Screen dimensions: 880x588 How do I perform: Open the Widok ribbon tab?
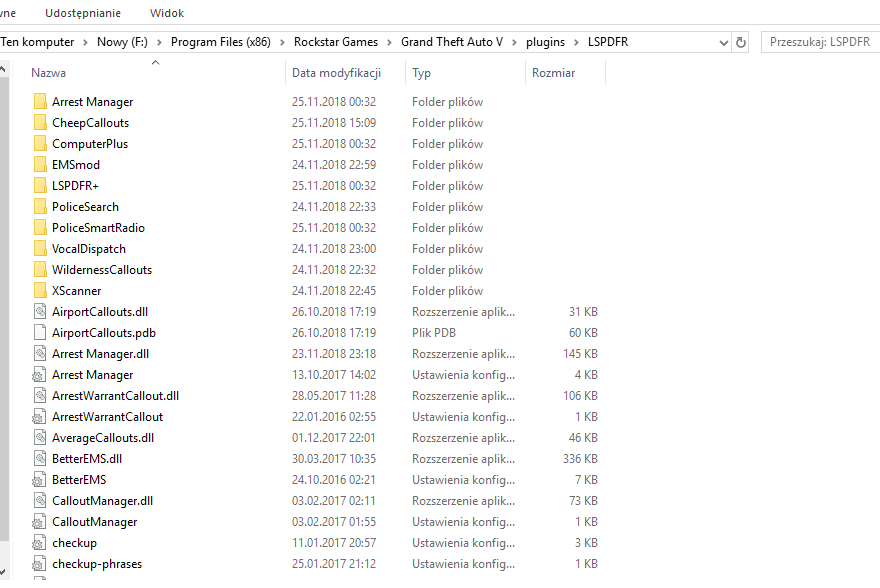(x=167, y=13)
